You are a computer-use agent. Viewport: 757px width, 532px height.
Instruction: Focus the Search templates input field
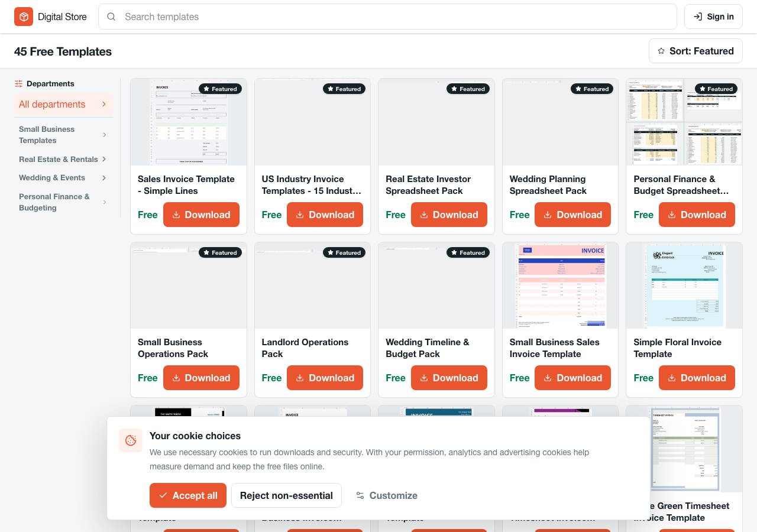click(387, 17)
